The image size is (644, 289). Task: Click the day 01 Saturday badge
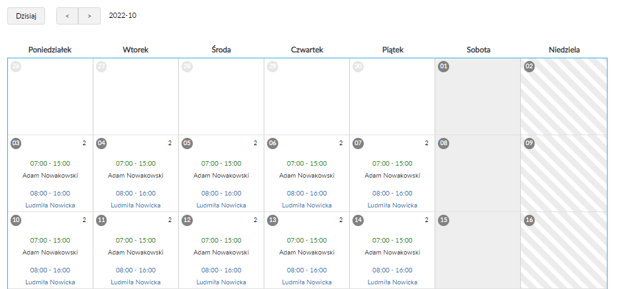[x=444, y=66]
